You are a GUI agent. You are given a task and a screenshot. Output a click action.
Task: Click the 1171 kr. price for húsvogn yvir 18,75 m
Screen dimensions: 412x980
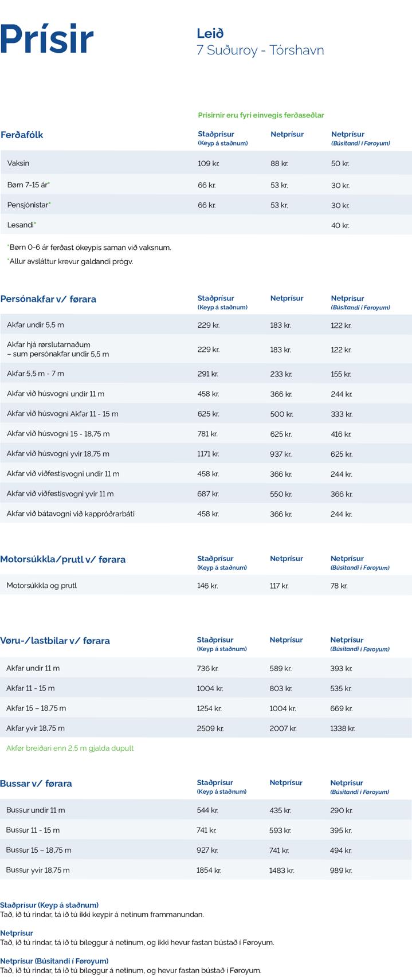[x=208, y=454]
